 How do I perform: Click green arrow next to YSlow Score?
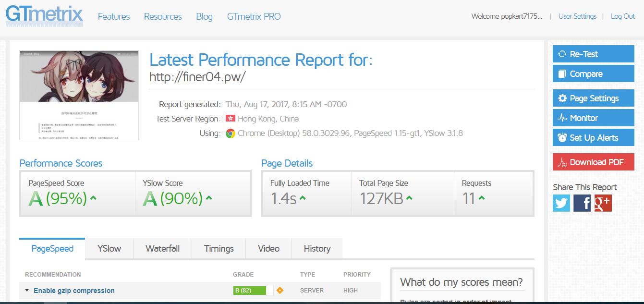(208, 198)
